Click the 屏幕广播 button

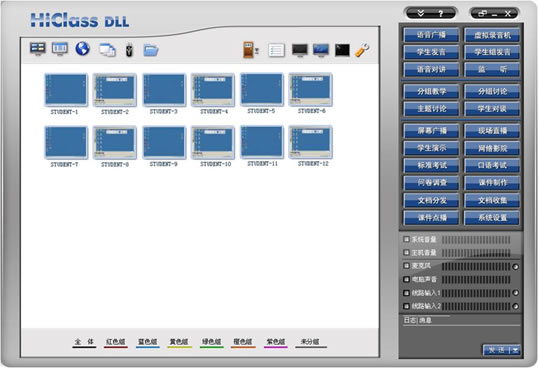click(x=431, y=131)
